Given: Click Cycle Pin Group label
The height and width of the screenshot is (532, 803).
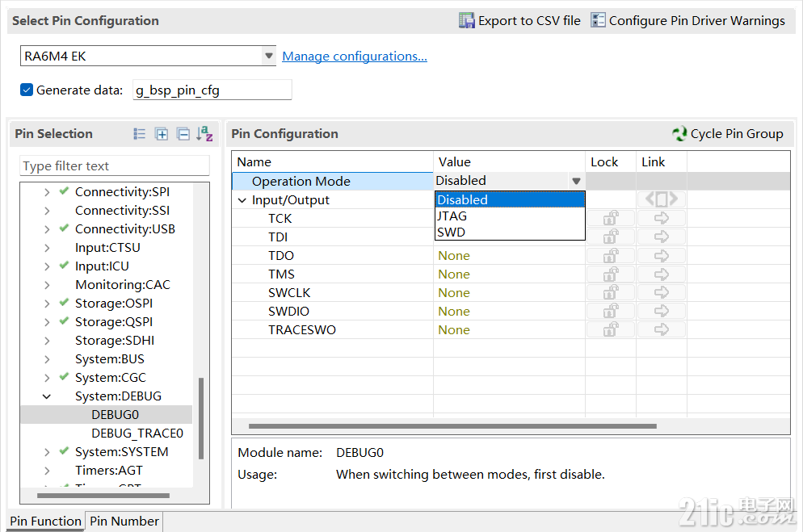Looking at the screenshot, I should pyautogui.click(x=737, y=134).
